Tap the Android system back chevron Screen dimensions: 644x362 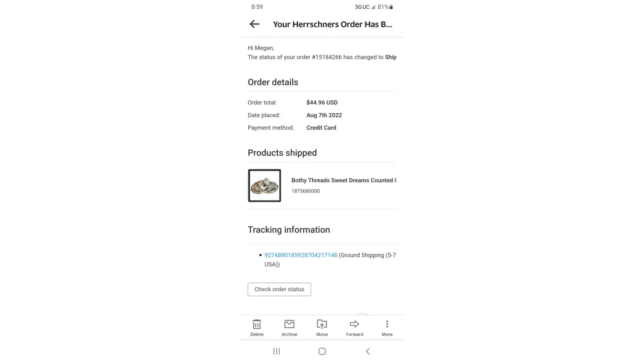[x=368, y=351]
